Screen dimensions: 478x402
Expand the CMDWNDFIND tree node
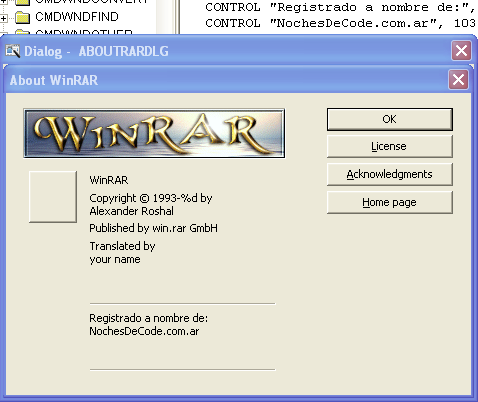click(4, 18)
